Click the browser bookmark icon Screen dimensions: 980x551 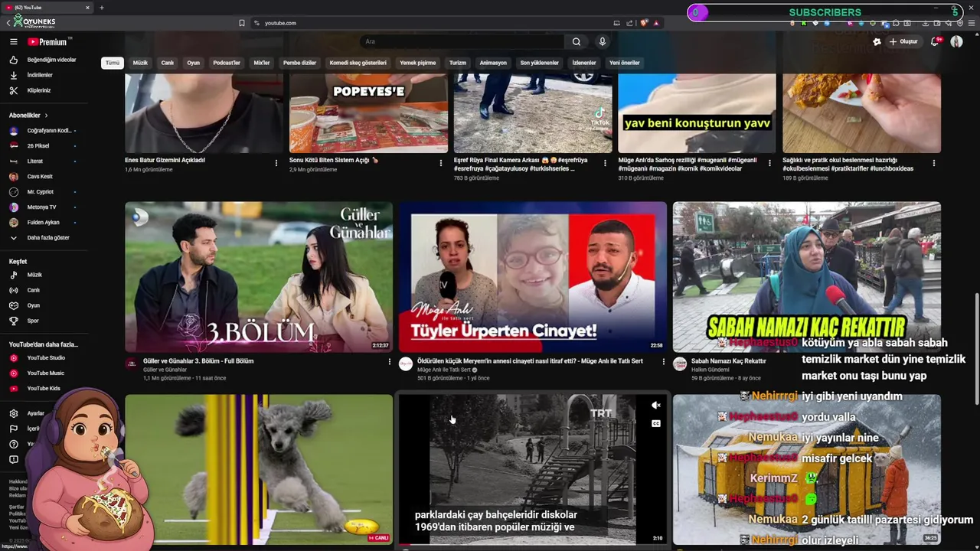click(x=242, y=23)
